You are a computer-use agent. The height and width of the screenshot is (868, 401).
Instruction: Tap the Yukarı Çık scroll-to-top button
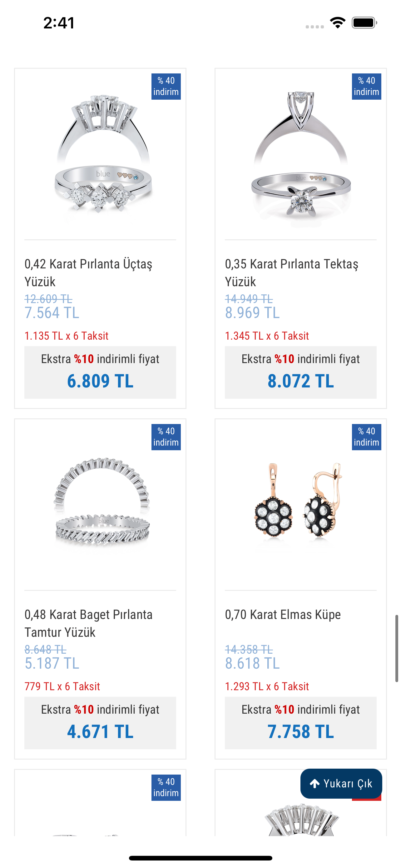pyautogui.click(x=341, y=783)
